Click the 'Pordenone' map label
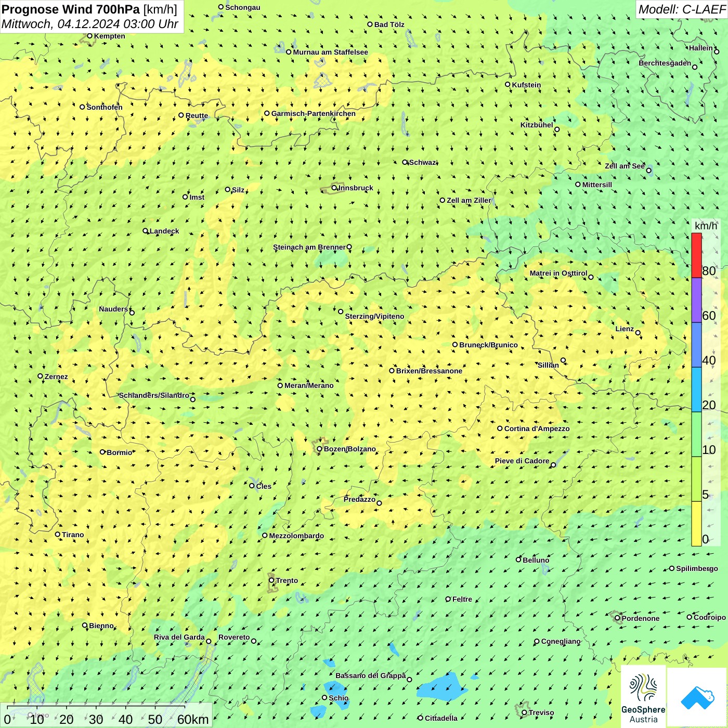The image size is (728, 728). [641, 618]
